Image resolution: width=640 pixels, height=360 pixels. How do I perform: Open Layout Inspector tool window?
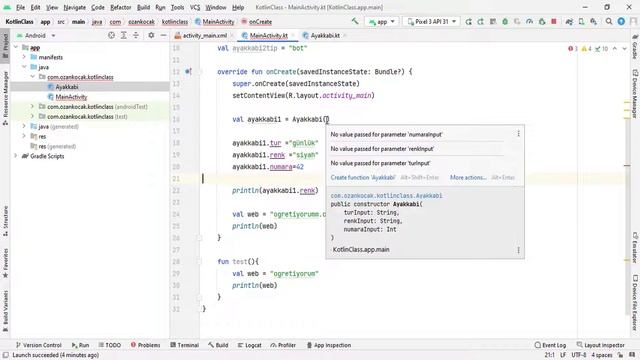click(600, 345)
